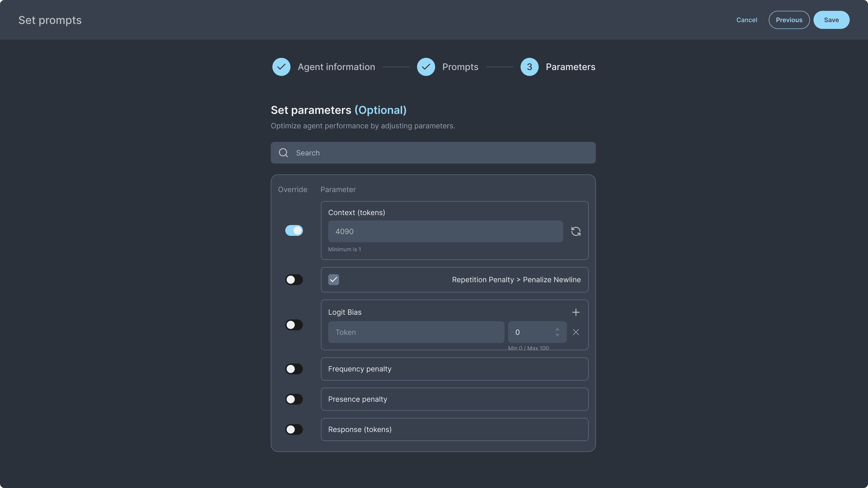Reset the Context tokens value
This screenshot has width=868, height=488.
coord(576,231)
